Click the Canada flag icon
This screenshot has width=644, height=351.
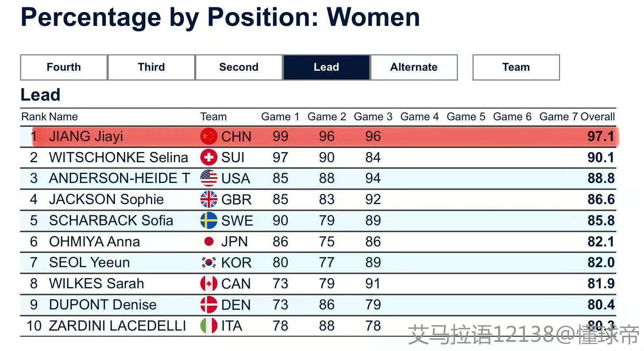point(209,284)
